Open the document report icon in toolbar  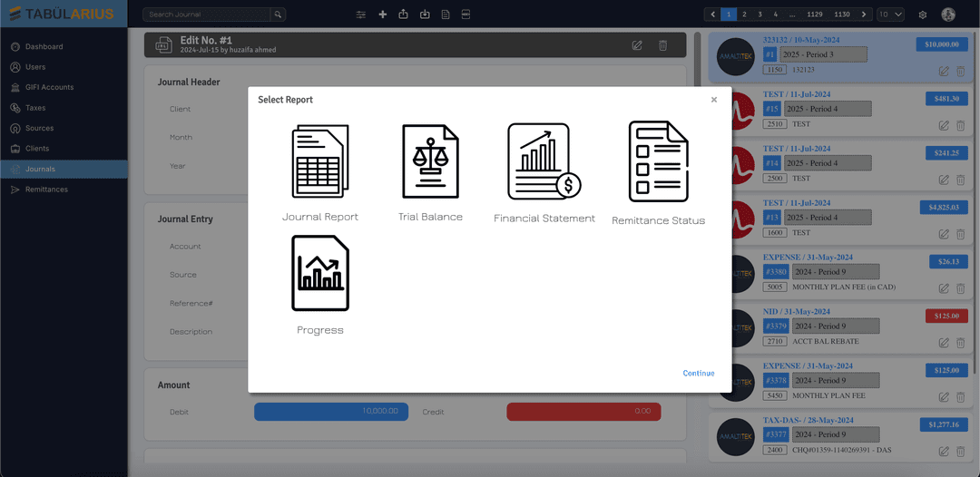click(446, 15)
